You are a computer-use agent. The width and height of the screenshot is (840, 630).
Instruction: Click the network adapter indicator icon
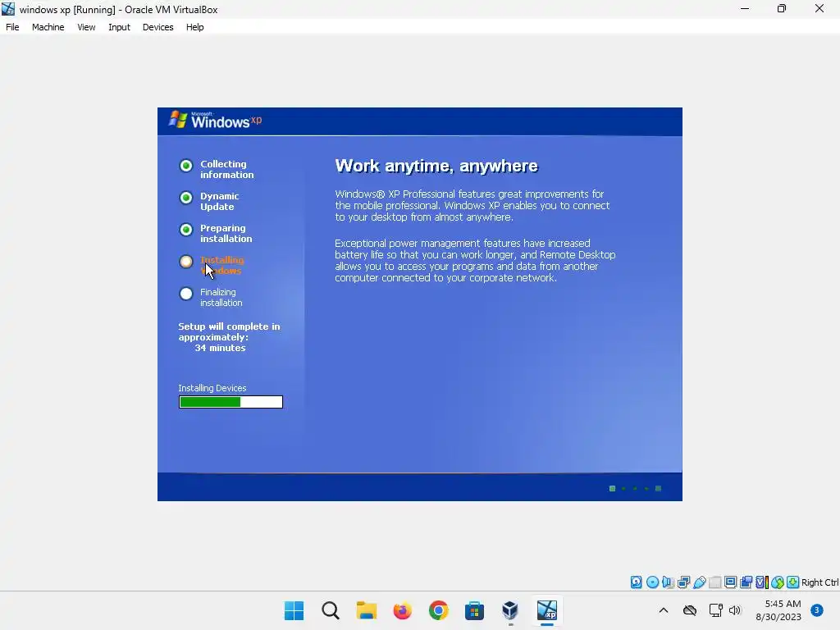coord(683,582)
